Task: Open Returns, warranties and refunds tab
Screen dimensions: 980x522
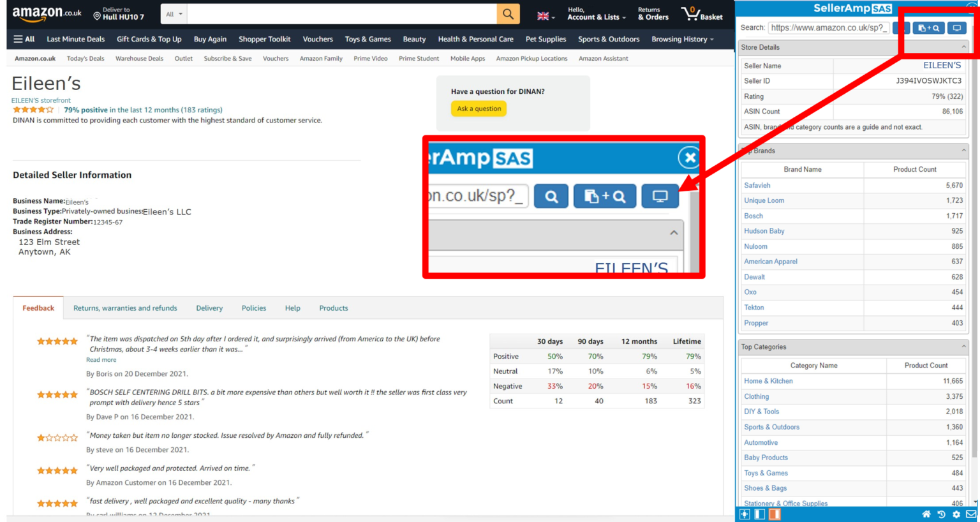Action: [125, 308]
